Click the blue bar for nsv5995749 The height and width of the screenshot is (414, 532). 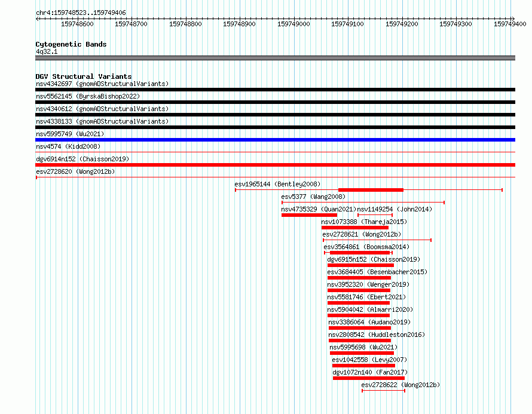click(x=275, y=140)
